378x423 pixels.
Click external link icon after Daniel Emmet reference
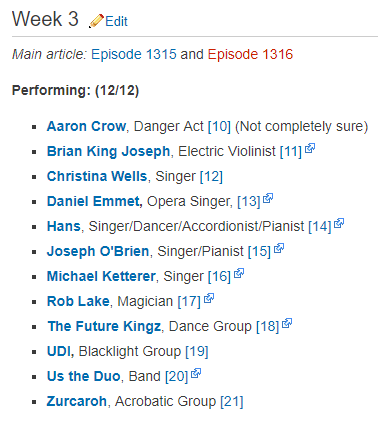(x=268, y=198)
